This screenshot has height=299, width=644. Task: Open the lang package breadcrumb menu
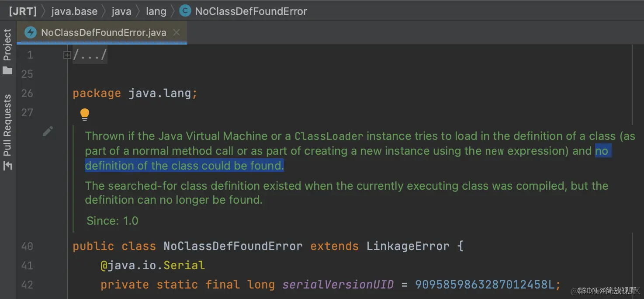tap(156, 10)
